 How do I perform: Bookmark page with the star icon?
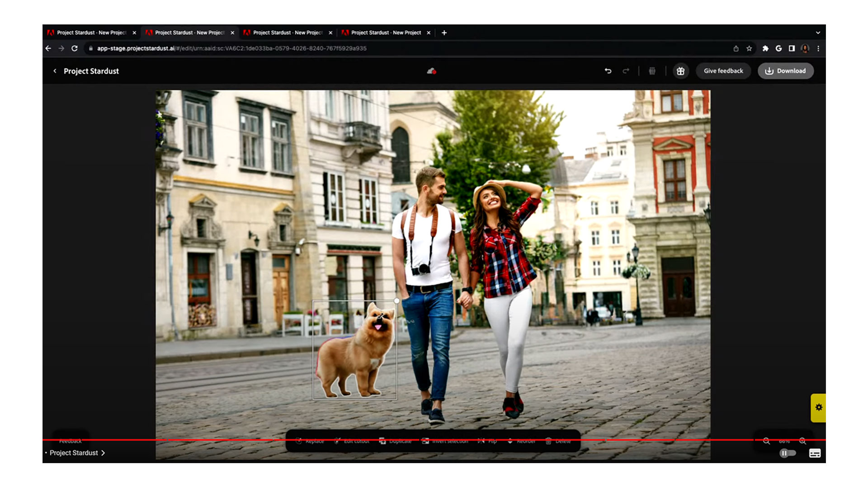pos(749,48)
